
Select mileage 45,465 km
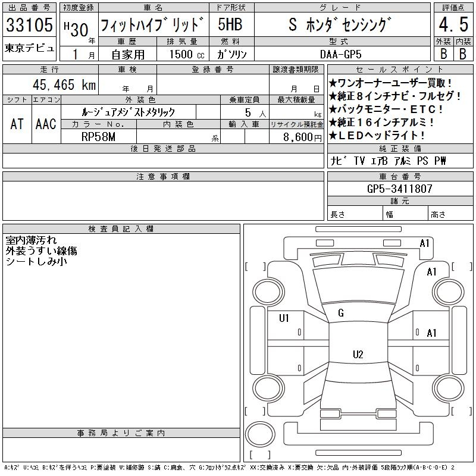click(64, 84)
